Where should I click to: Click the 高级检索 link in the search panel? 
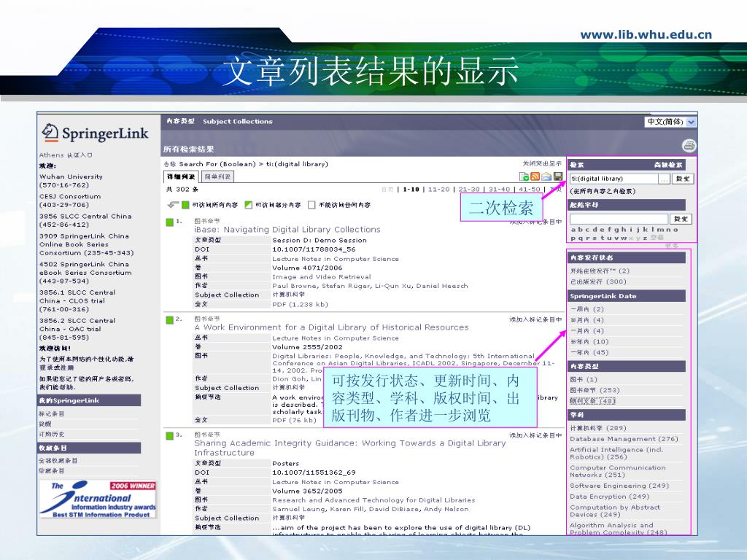[x=668, y=165]
